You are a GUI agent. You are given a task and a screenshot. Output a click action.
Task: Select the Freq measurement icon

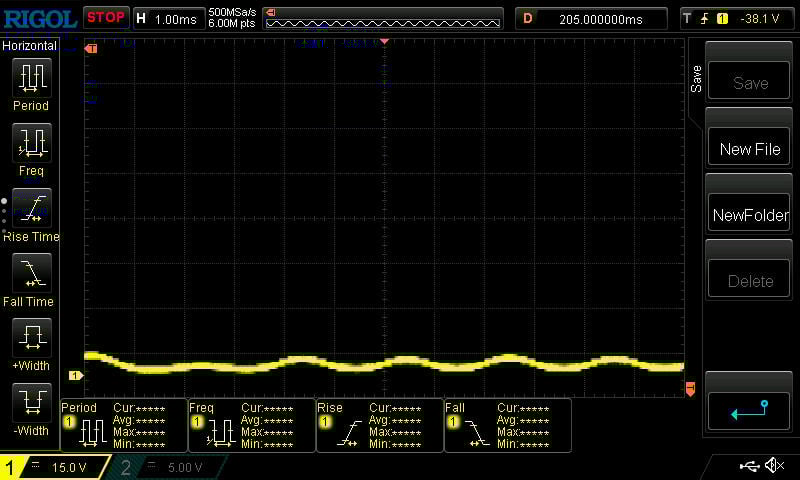point(31,143)
